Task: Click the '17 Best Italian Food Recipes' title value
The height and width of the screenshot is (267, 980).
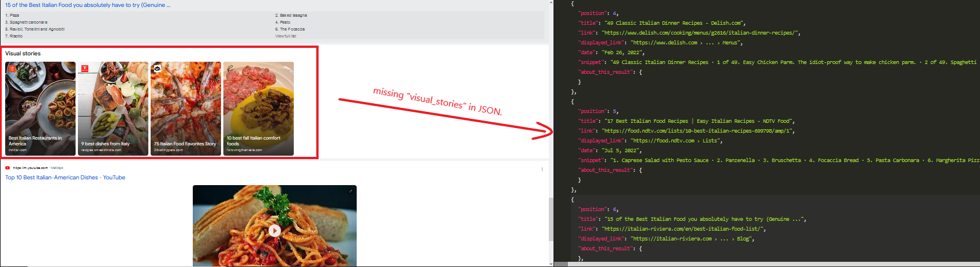Action: [700, 121]
